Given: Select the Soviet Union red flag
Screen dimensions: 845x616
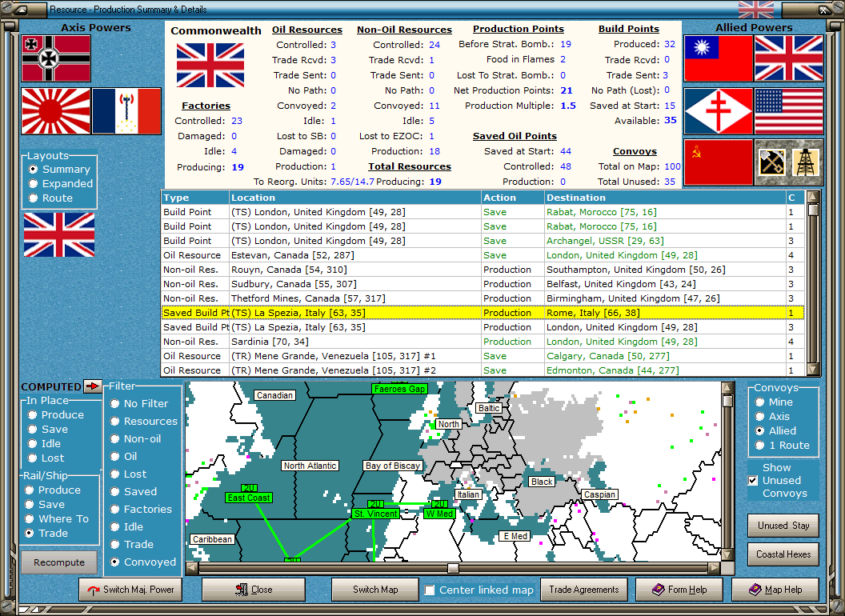Looking at the screenshot, I should 719,162.
